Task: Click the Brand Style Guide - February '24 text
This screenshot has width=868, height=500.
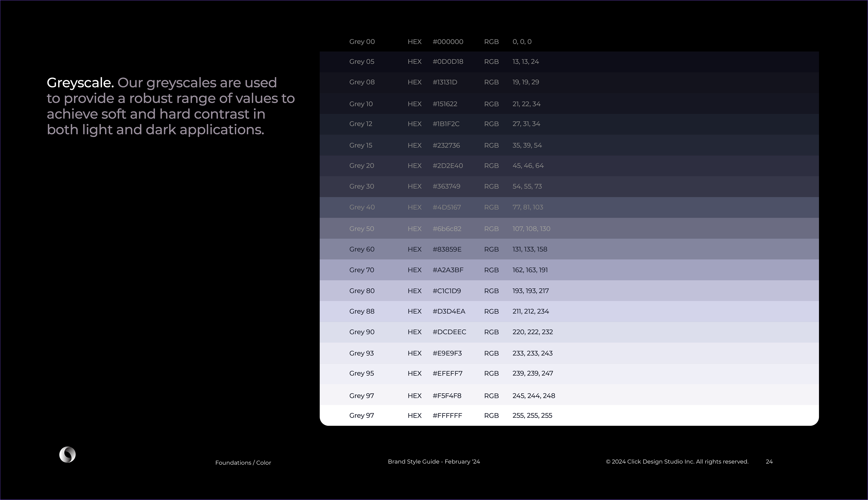Action: point(434,462)
